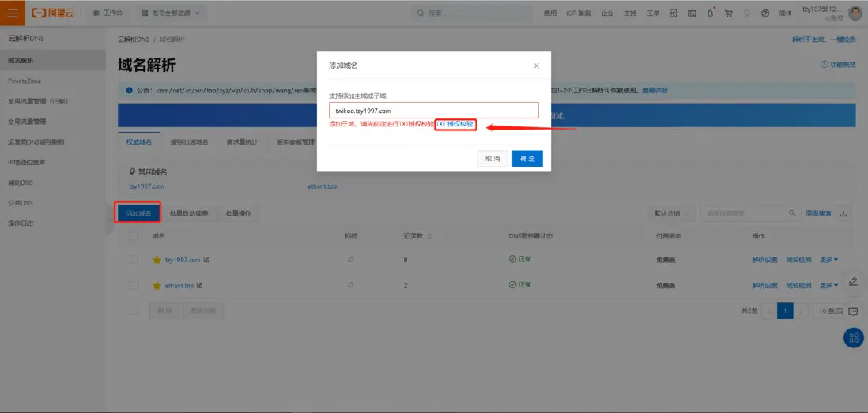
Task: Click the Cloud Shell terminal icon
Action: click(692, 13)
